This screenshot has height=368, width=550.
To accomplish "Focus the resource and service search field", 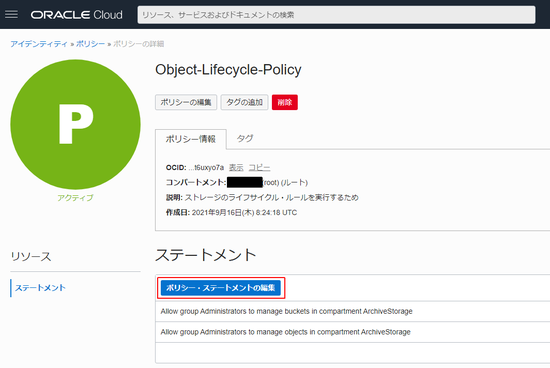I will point(336,15).
